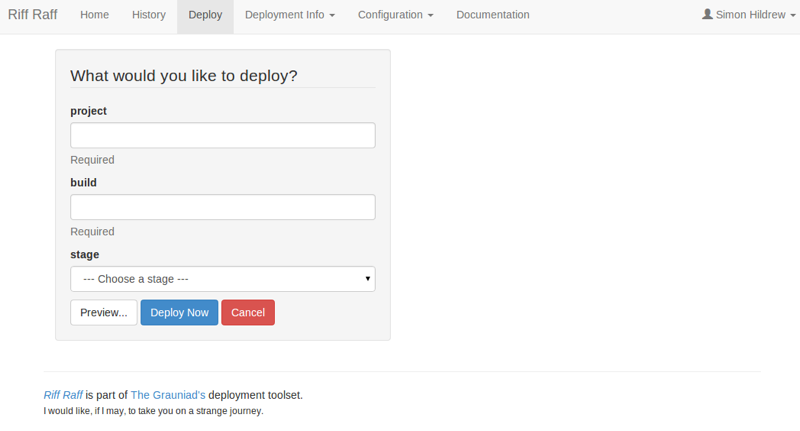Open the Choose a stage dropdown
Viewport: 800px width, 431px height.
223,279
